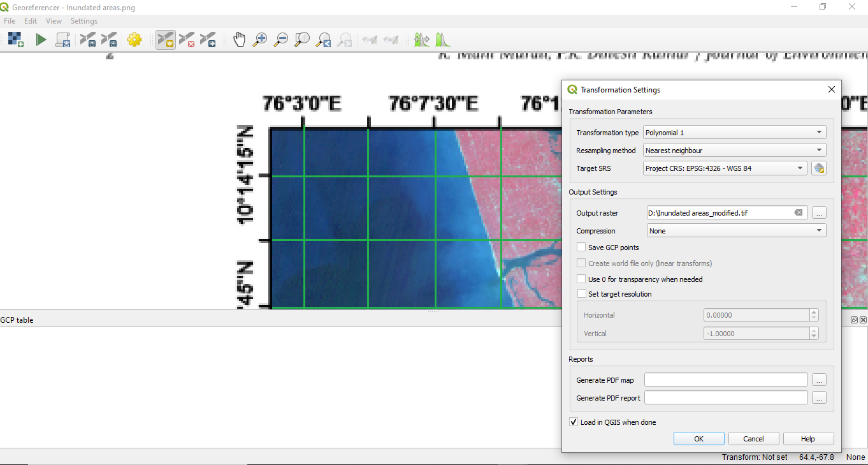
Task: Open Transformation Settings via gear icon
Action: point(135,39)
